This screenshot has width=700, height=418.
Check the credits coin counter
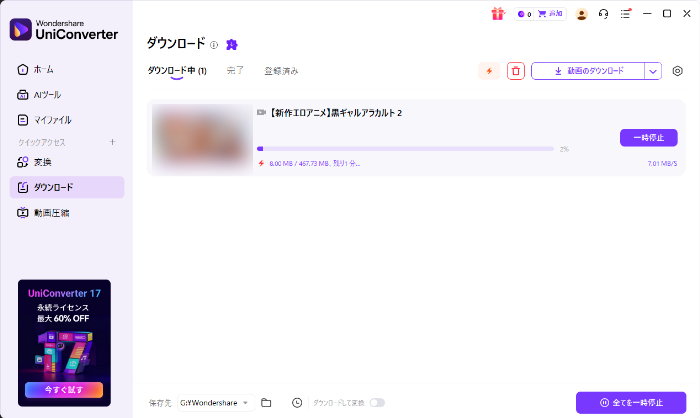[x=525, y=14]
